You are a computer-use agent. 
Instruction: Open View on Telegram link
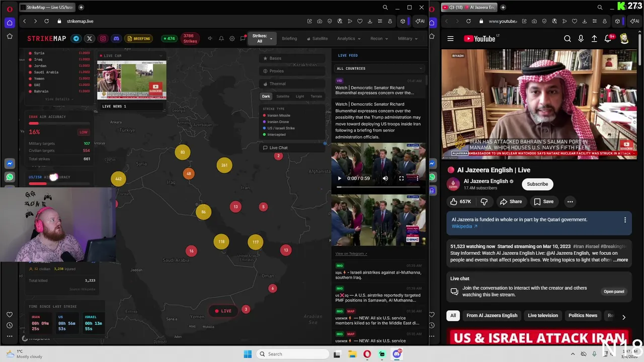(x=351, y=254)
